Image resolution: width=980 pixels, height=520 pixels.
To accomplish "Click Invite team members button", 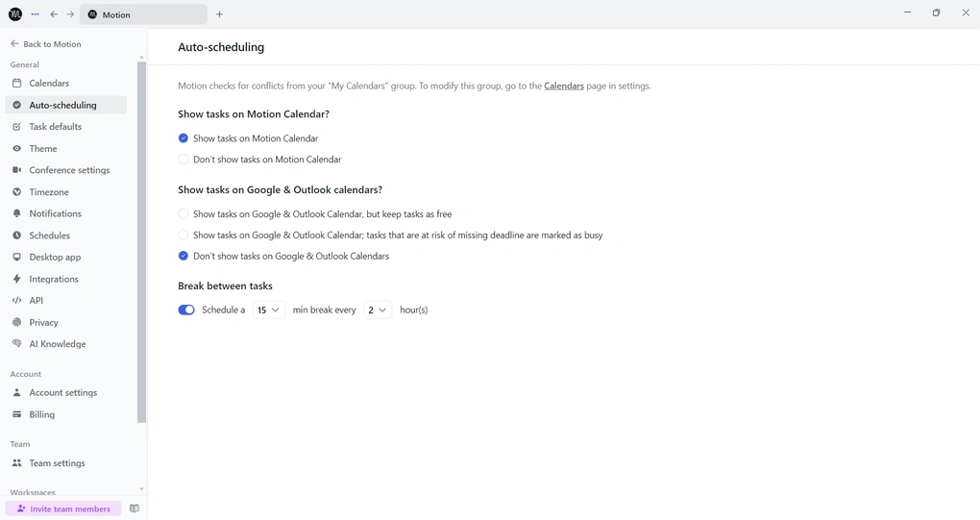I will (x=63, y=508).
